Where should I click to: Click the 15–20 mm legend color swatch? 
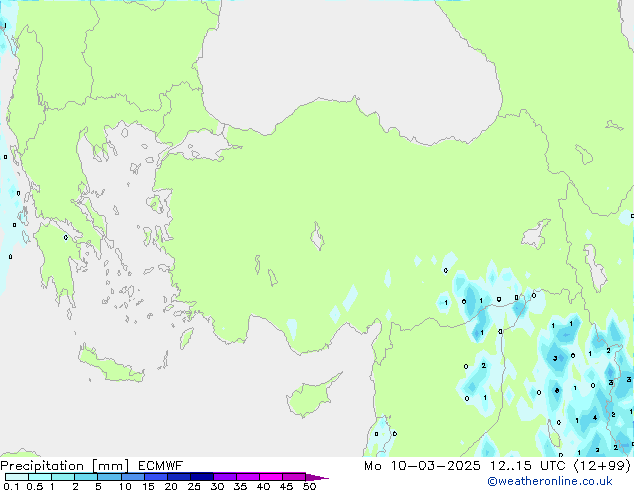(156, 477)
